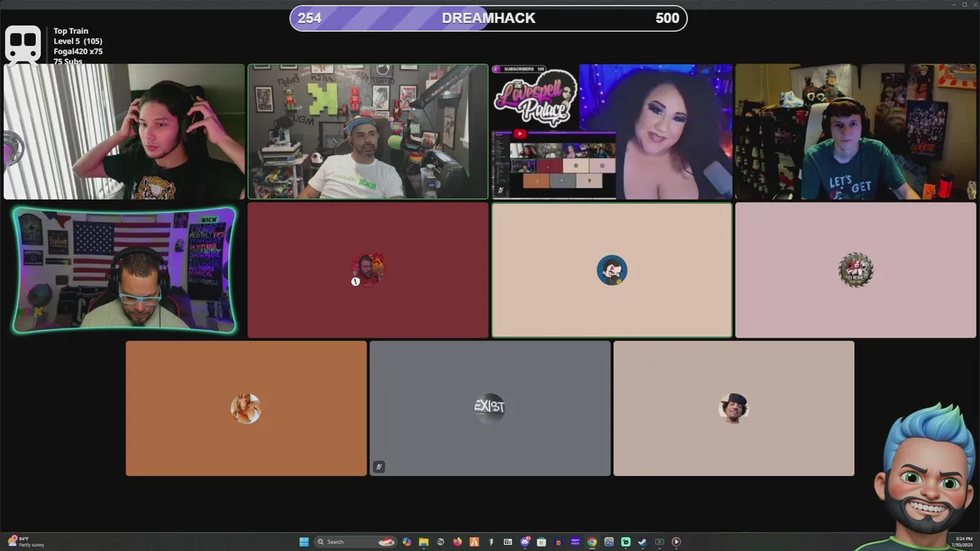Switch to Google Chrome in taskbar
The width and height of the screenshot is (980, 551).
coord(592,542)
